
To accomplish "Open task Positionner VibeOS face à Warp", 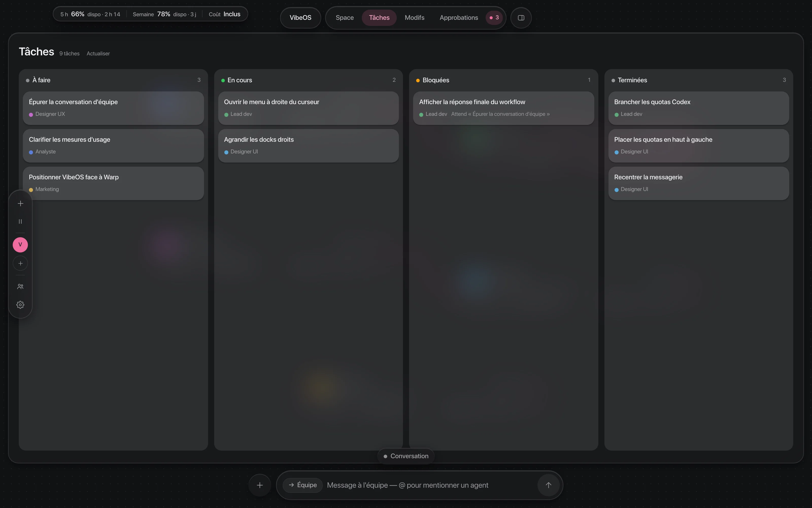I will pos(113,183).
